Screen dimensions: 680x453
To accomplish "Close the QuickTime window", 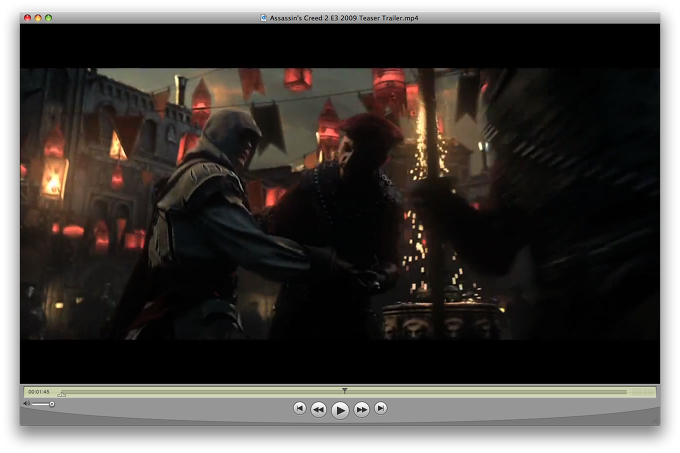I will point(27,18).
